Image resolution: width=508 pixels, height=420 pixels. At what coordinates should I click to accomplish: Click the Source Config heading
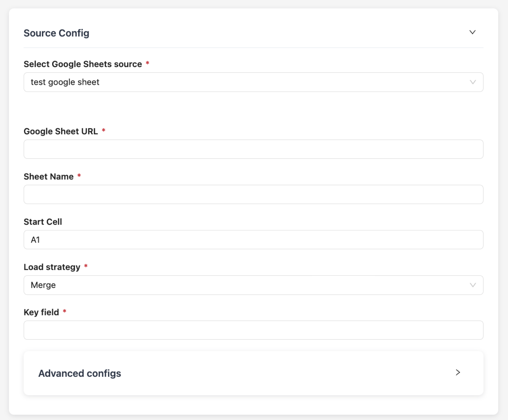pyautogui.click(x=56, y=33)
